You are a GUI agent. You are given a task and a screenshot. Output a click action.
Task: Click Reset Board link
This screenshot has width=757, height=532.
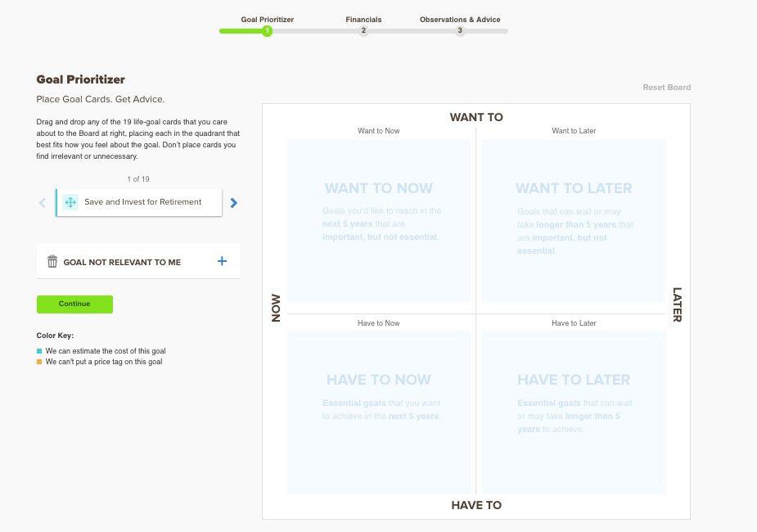(x=667, y=88)
